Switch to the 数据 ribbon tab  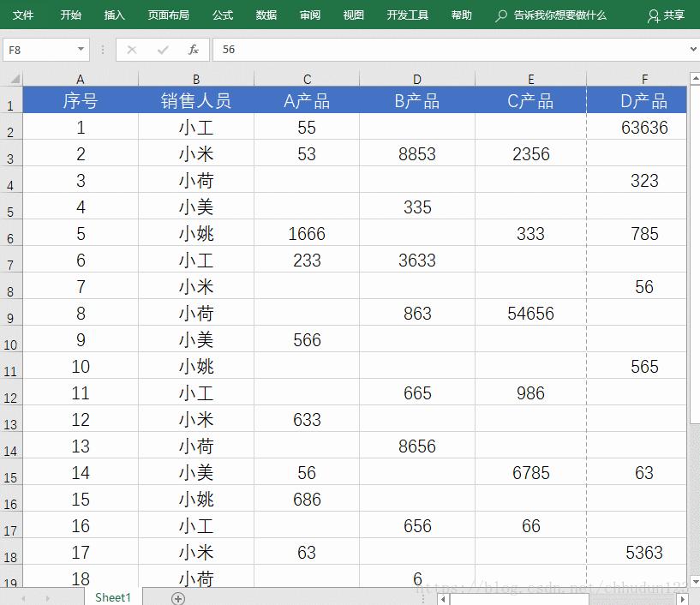point(266,15)
